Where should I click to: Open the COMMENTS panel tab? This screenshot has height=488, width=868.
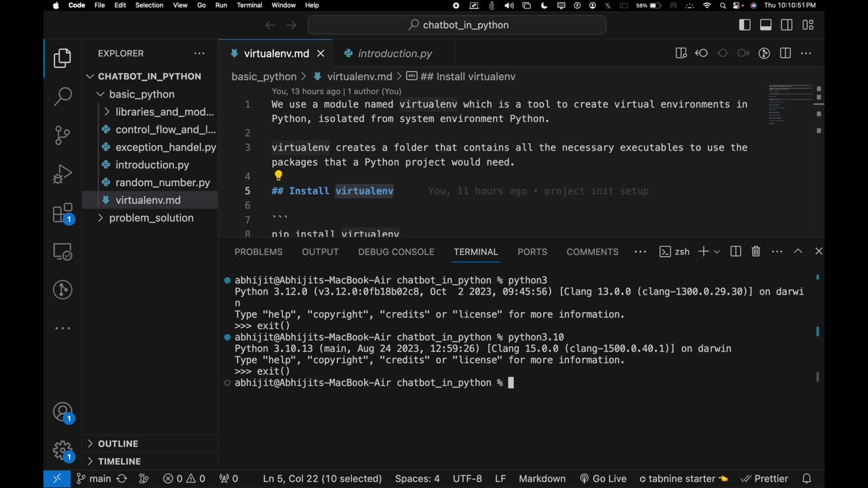coord(593,251)
